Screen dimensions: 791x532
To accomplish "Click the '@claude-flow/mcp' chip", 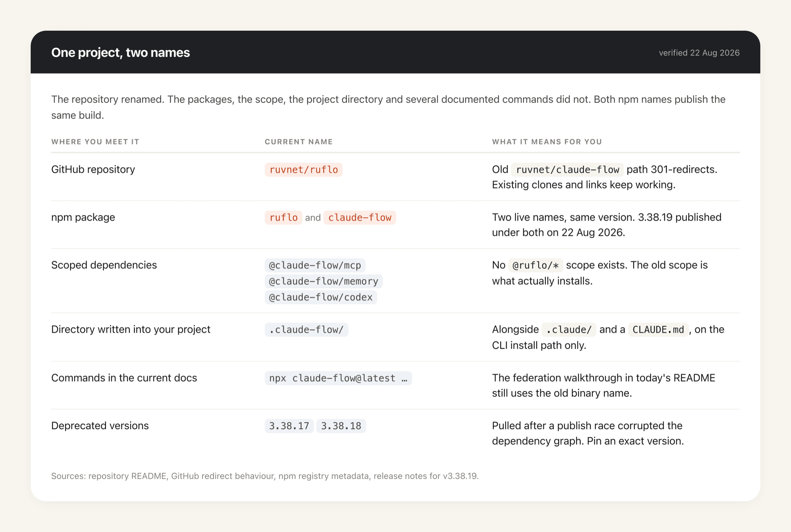I will (315, 265).
